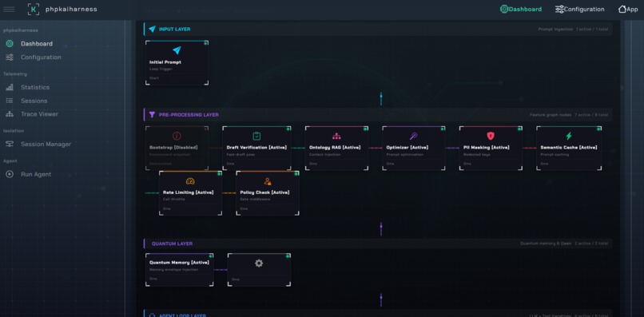Viewport: 644px width, 317px height.
Task: Click the Sessions list icon
Action: 10,101
